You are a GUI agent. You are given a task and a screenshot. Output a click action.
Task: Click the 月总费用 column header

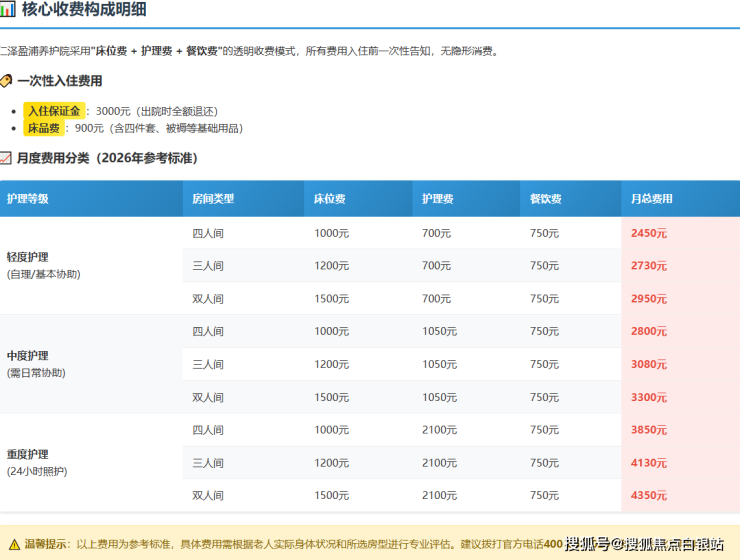point(651,199)
